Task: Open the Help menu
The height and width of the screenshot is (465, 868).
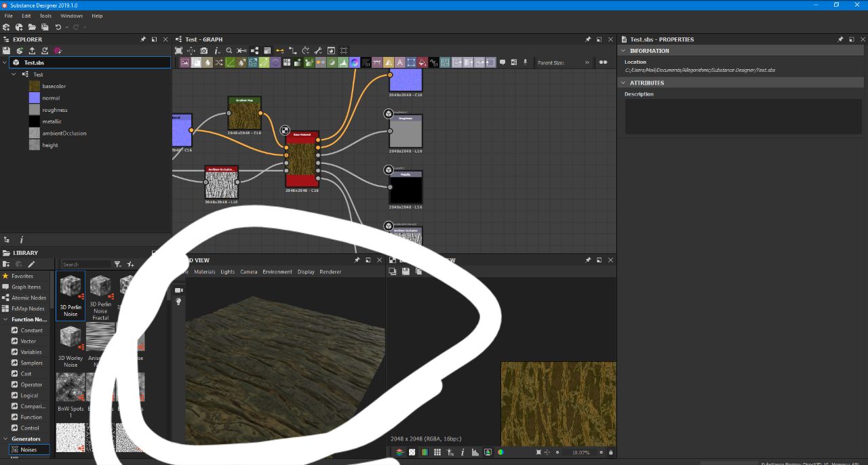Action: (x=97, y=16)
